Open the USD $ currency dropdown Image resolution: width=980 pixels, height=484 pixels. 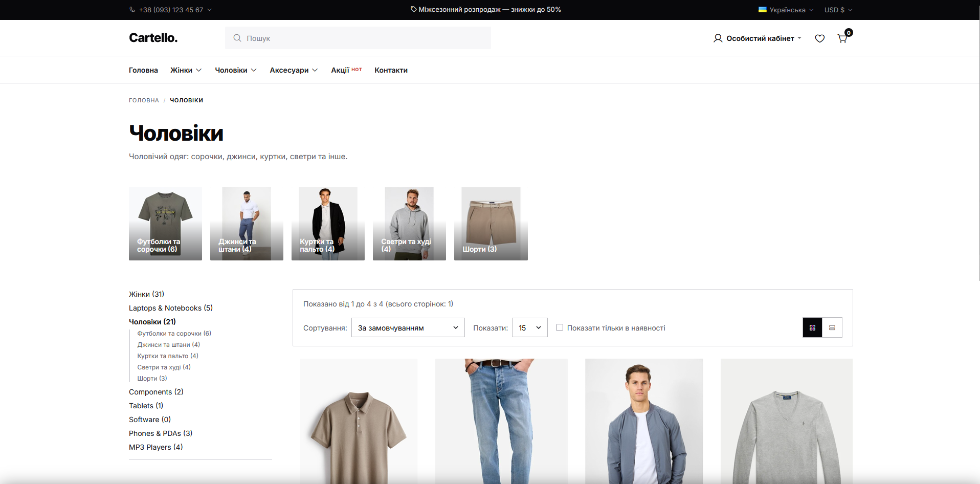(x=838, y=10)
